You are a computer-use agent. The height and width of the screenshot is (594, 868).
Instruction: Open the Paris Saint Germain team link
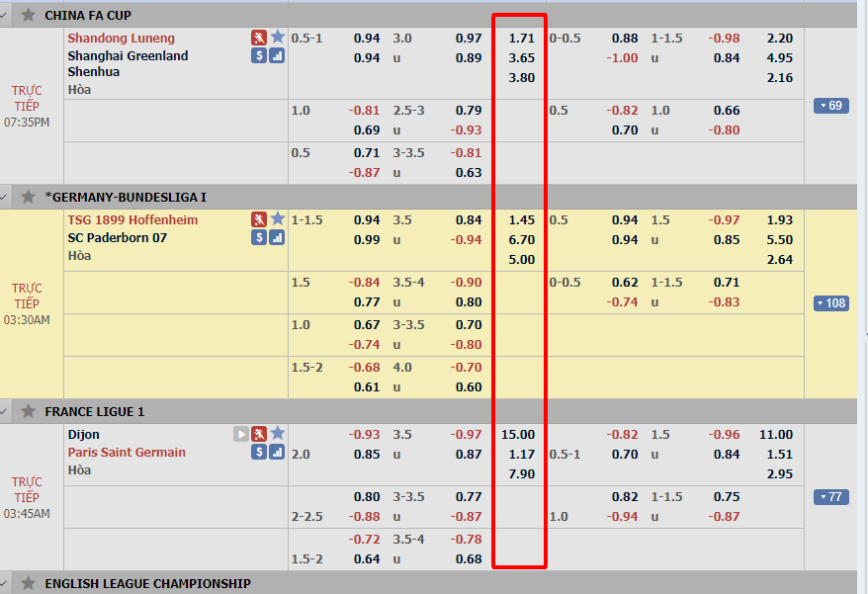127,453
